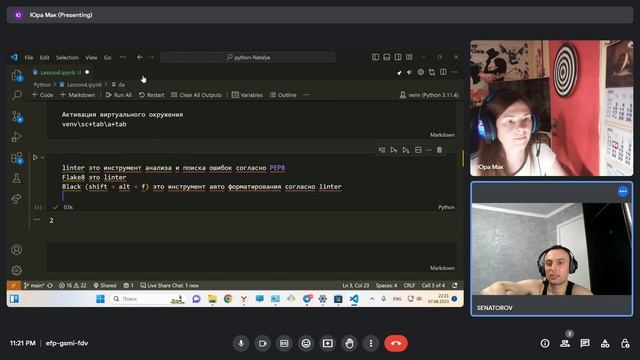Select venv Python 3.11.4 kernel picker
The height and width of the screenshot is (360, 640).
429,95
